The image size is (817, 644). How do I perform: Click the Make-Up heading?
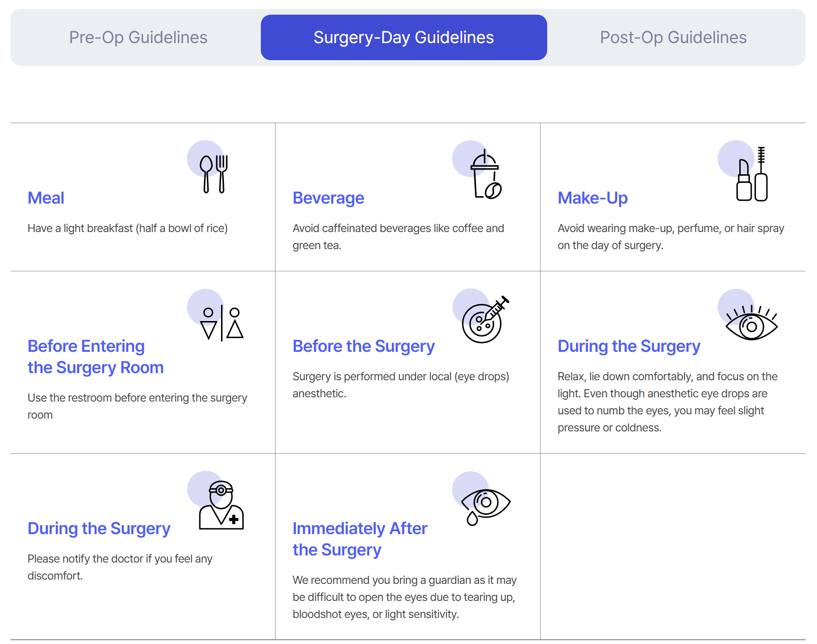pyautogui.click(x=593, y=198)
